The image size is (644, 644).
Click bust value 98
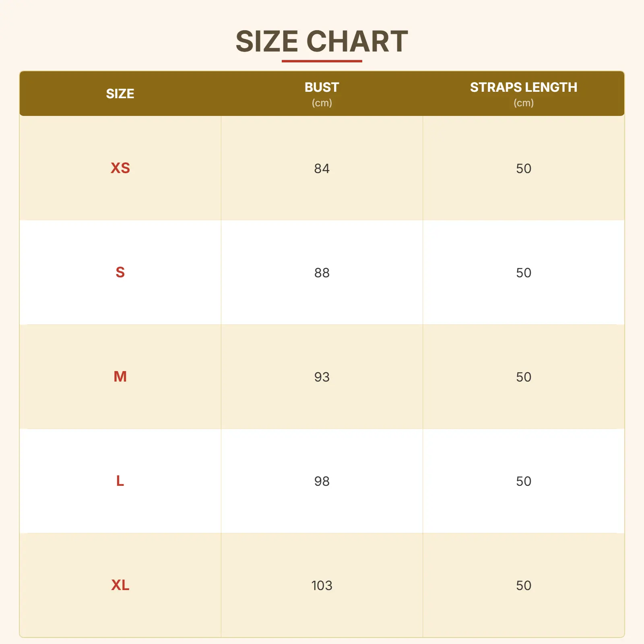click(x=322, y=481)
